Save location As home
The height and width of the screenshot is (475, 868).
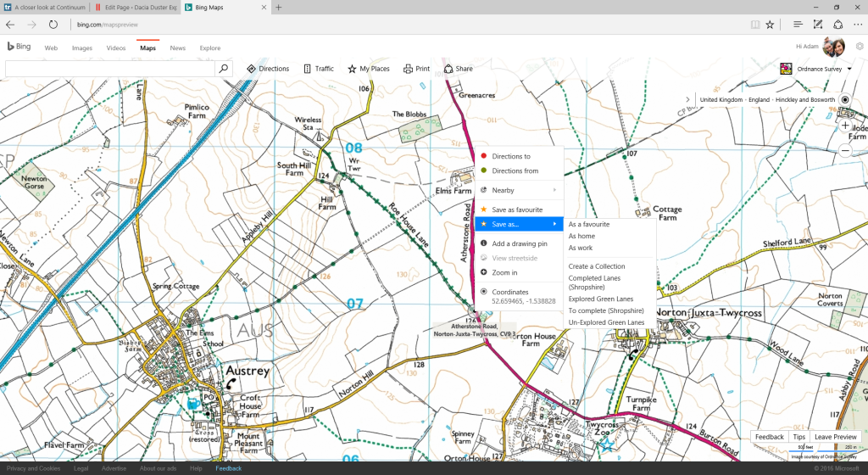581,236
